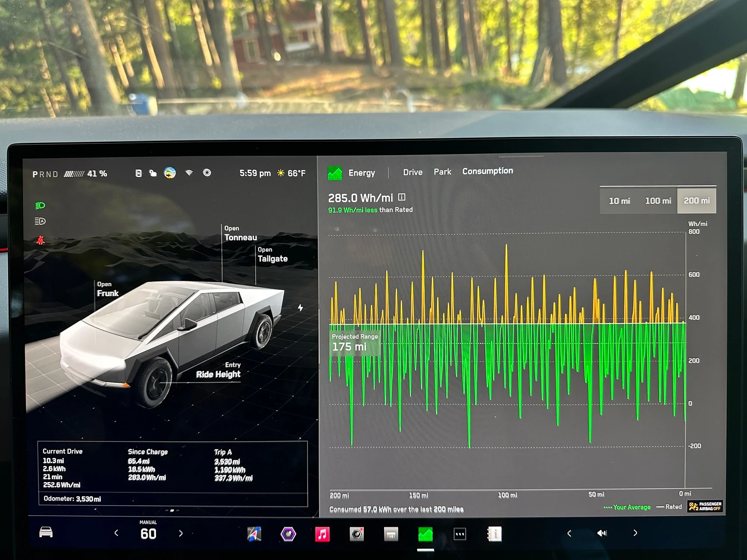Raise volume with right chevron
747x560 pixels.
click(x=635, y=533)
